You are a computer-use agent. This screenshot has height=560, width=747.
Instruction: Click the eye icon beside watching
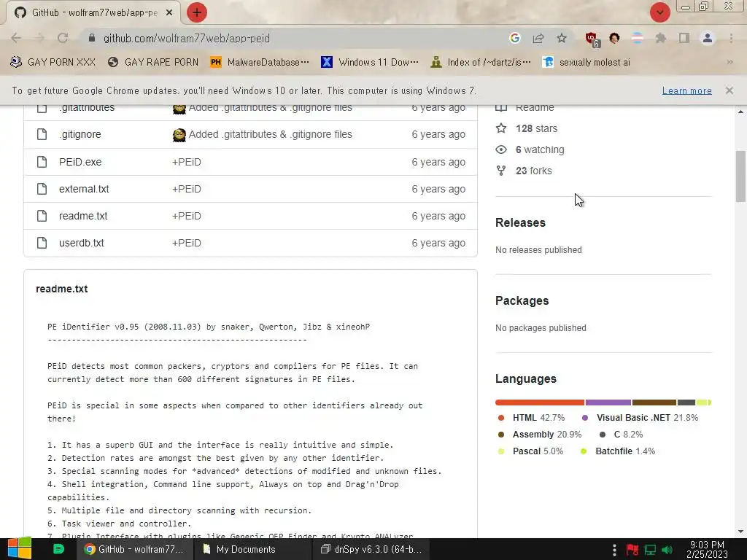click(501, 149)
